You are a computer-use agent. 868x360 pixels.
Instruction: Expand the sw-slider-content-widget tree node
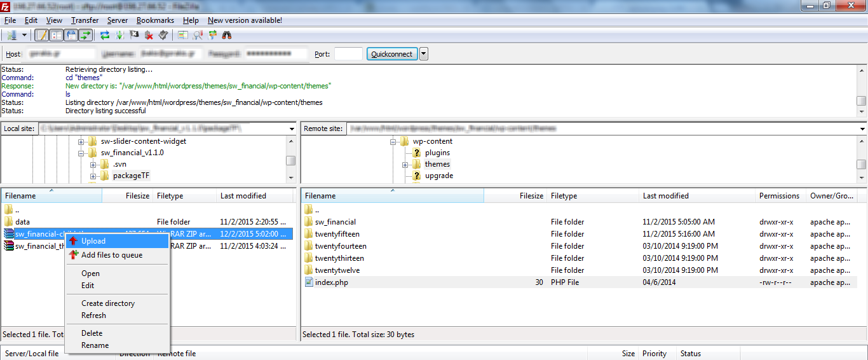tap(81, 141)
